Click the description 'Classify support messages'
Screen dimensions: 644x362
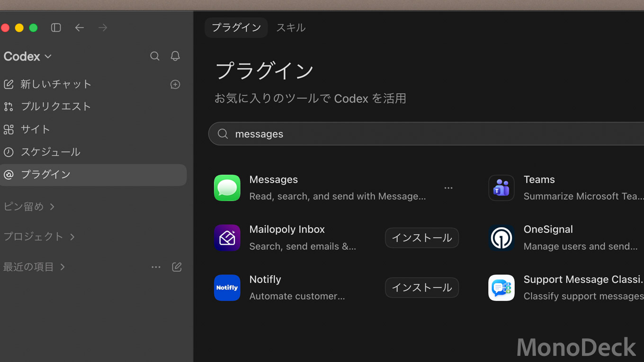tap(583, 296)
